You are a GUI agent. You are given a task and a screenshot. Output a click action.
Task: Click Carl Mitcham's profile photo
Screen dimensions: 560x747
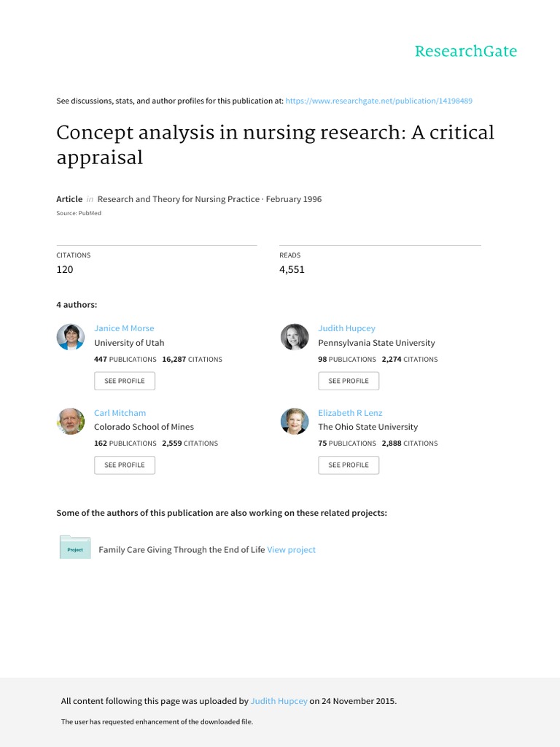coord(71,422)
